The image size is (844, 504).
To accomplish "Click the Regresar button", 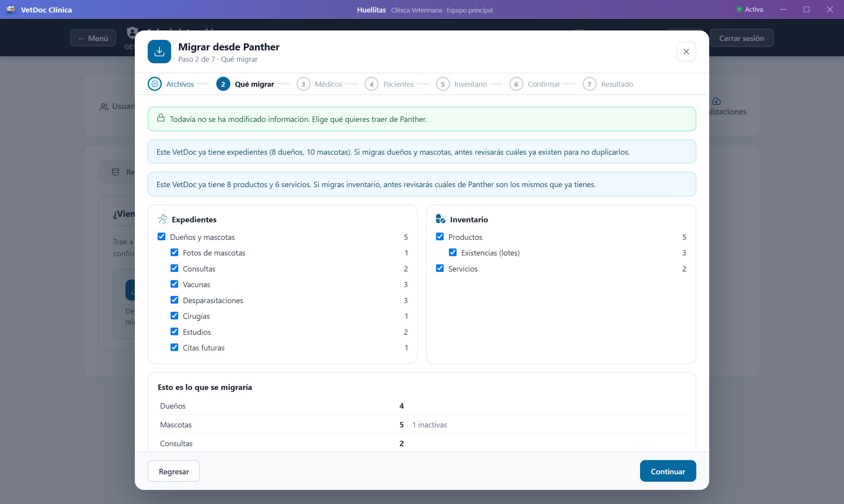I will coord(173,471).
